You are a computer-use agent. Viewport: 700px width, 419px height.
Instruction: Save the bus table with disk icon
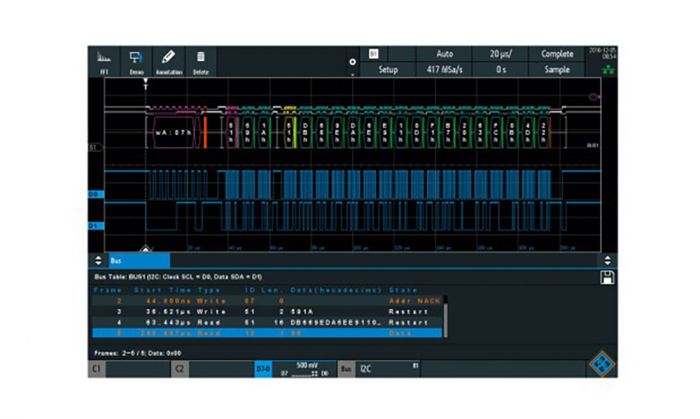pos(604,276)
